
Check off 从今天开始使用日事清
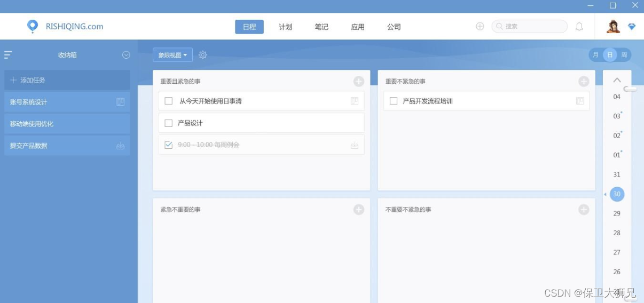click(x=169, y=101)
